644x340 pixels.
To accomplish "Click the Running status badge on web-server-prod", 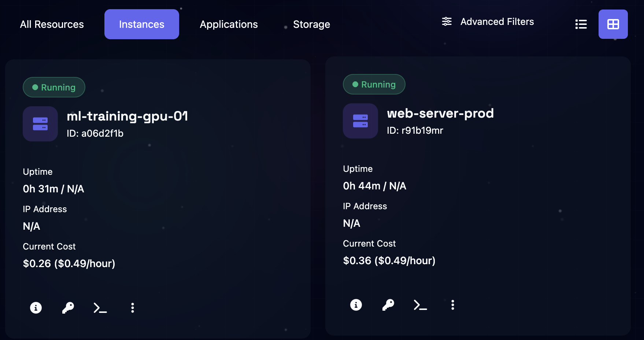I will tap(374, 84).
